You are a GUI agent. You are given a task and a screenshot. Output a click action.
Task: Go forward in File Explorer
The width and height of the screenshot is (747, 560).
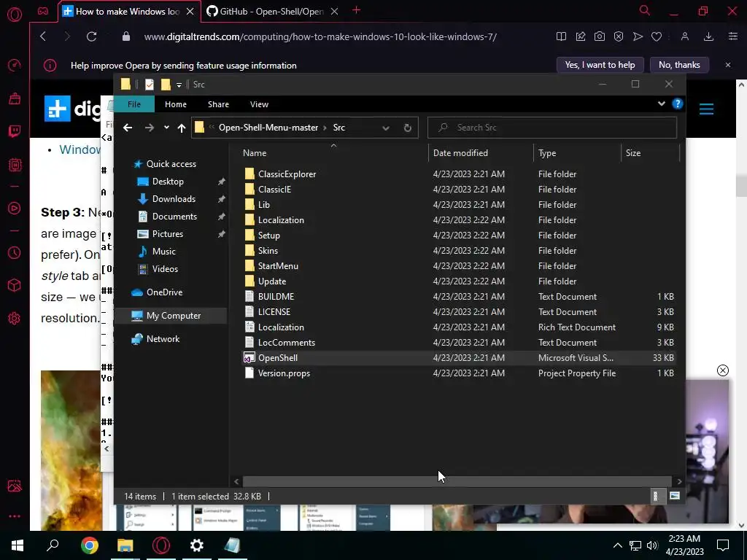[x=149, y=128]
